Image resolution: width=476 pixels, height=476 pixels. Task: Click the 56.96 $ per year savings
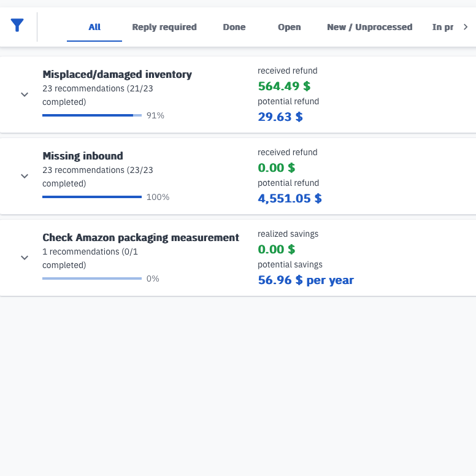(x=305, y=280)
